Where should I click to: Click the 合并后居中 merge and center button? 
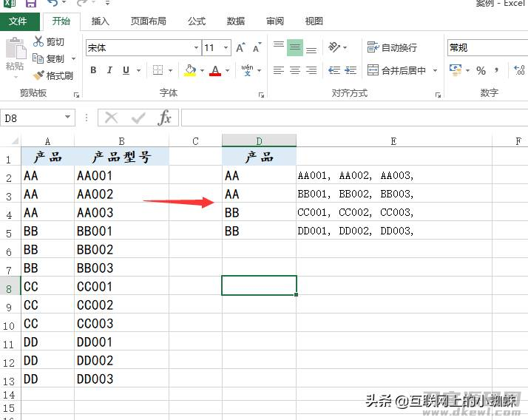(396, 70)
